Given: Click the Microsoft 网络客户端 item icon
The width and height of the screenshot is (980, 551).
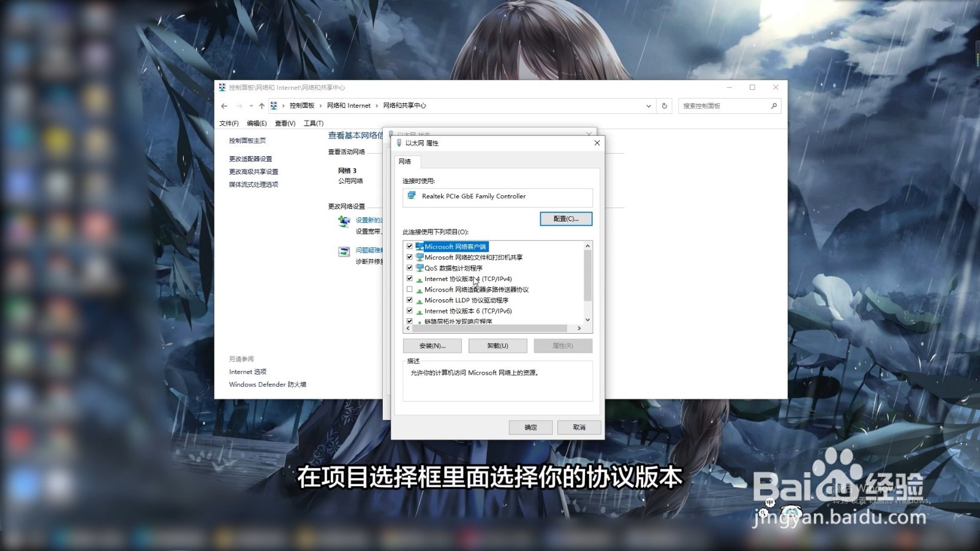Looking at the screenshot, I should (x=420, y=246).
